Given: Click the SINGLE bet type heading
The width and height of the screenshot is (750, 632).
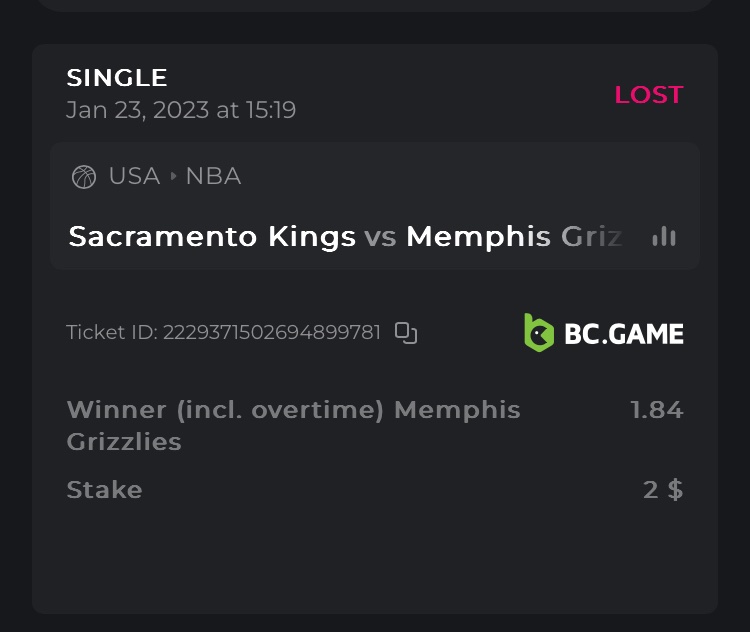Looking at the screenshot, I should (117, 77).
